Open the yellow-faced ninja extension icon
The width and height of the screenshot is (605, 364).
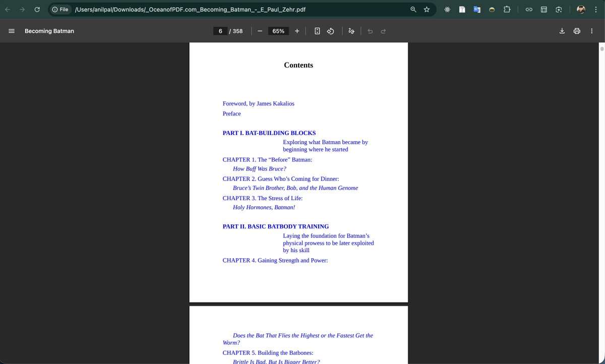coord(492,9)
